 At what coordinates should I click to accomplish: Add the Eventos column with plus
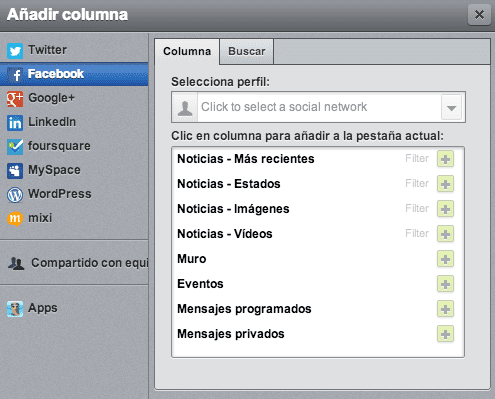(445, 284)
